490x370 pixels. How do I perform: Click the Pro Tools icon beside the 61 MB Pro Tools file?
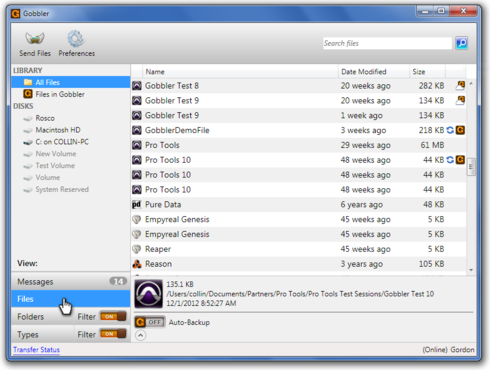(137, 145)
